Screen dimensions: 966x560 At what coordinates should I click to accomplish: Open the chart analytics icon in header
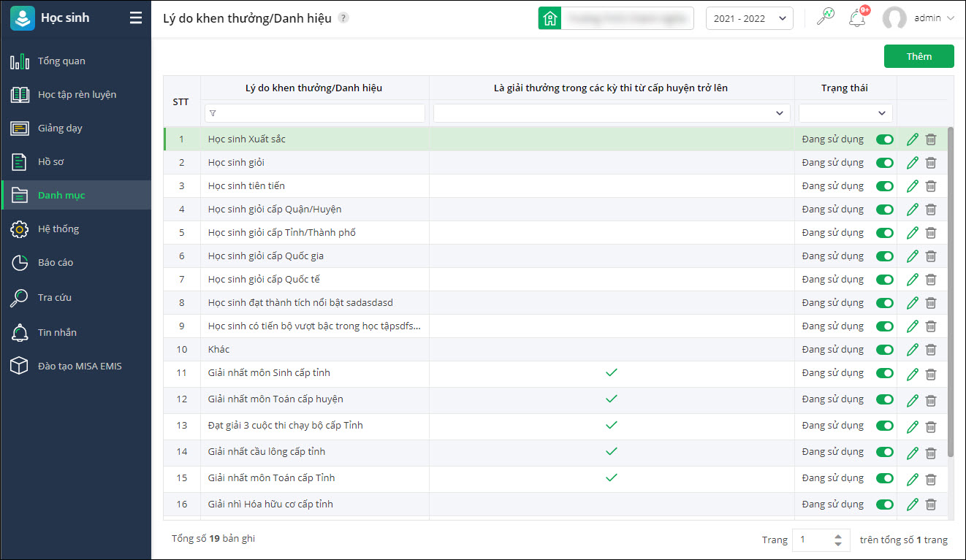[826, 18]
